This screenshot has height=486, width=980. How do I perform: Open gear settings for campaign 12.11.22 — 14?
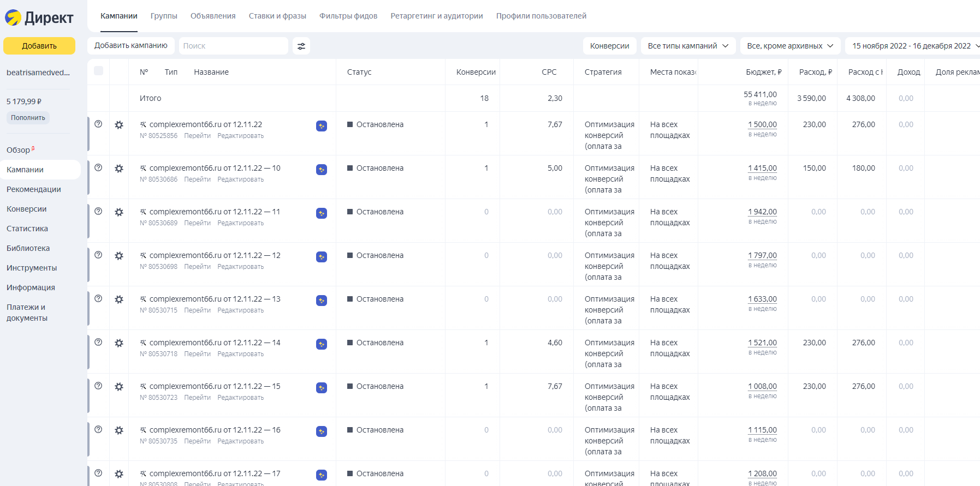click(119, 343)
